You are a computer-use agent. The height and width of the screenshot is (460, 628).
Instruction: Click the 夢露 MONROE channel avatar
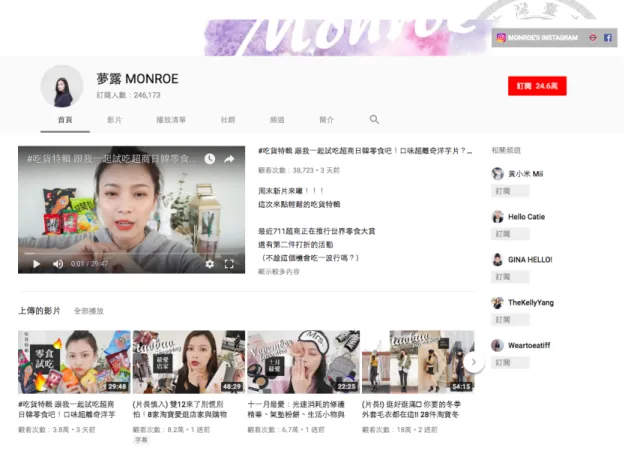click(62, 86)
